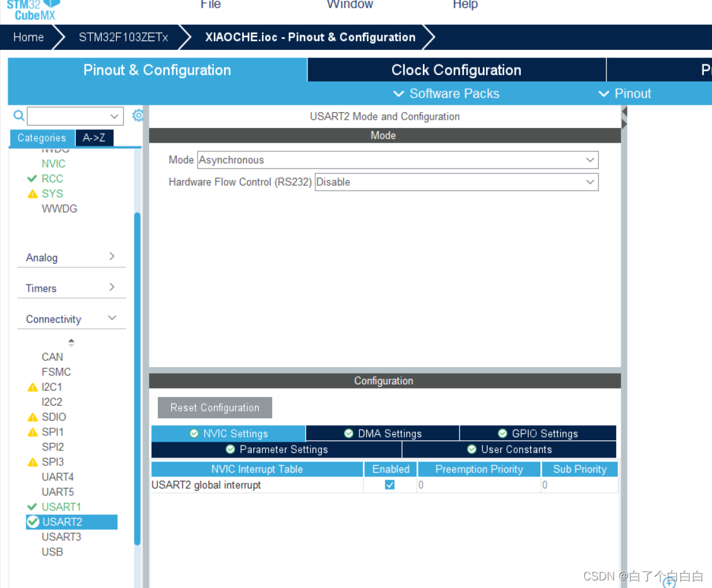The width and height of the screenshot is (712, 588).
Task: Select WWDG peripheral
Action: (59, 209)
